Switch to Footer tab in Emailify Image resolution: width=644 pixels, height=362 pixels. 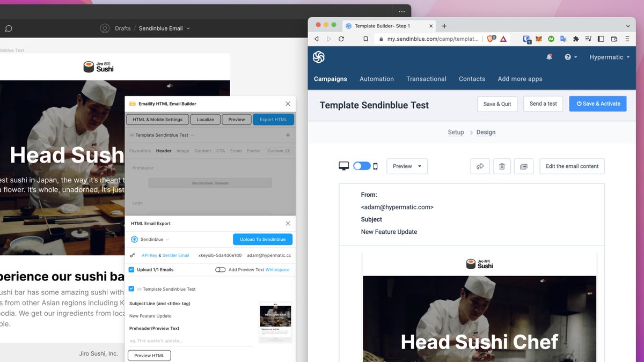253,151
